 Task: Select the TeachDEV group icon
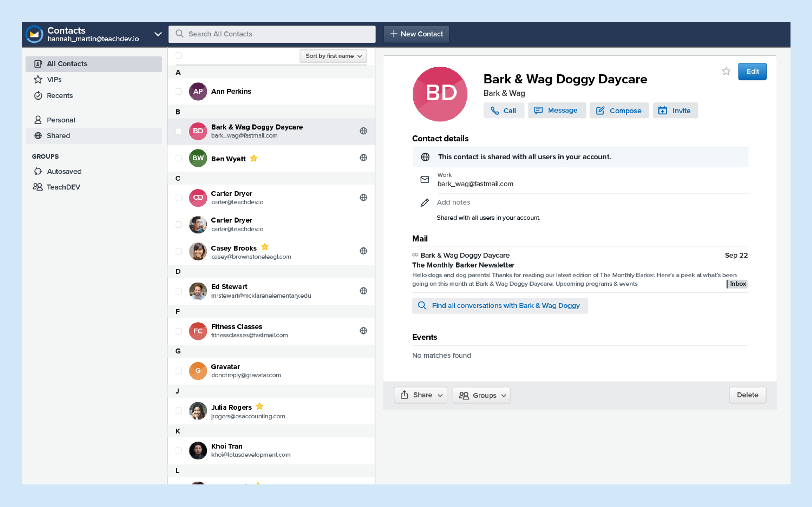(38, 187)
